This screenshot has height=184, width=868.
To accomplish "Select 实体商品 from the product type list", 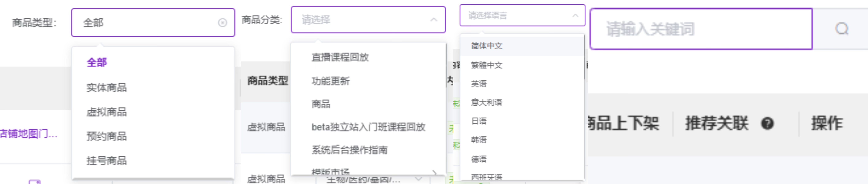I will pos(106,88).
